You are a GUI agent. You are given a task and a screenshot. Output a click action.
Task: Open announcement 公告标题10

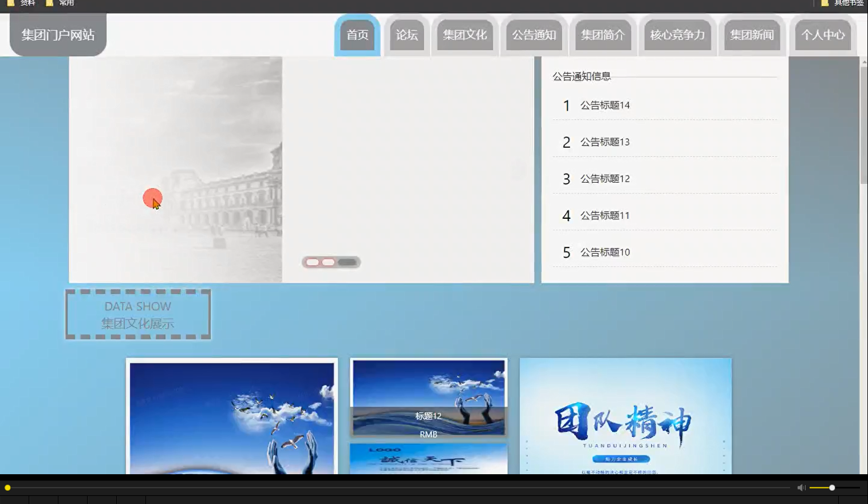coord(605,252)
